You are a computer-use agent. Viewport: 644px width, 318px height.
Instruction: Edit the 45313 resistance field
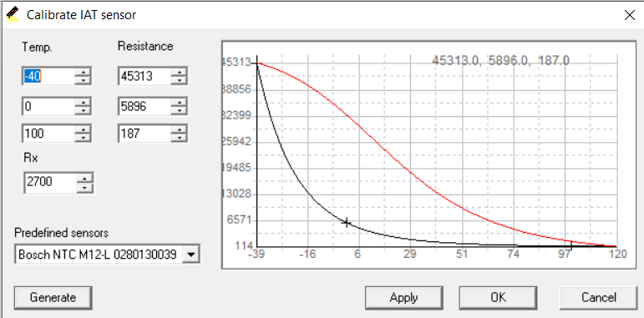point(145,76)
